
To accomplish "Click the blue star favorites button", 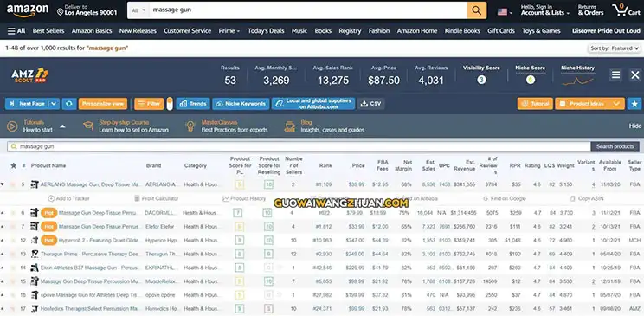I will click(634, 104).
